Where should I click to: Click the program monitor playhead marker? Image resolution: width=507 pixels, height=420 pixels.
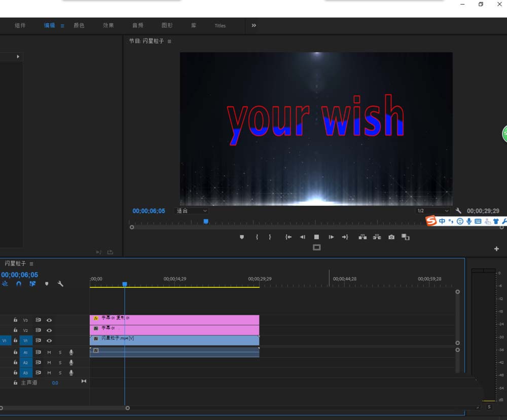(206, 221)
